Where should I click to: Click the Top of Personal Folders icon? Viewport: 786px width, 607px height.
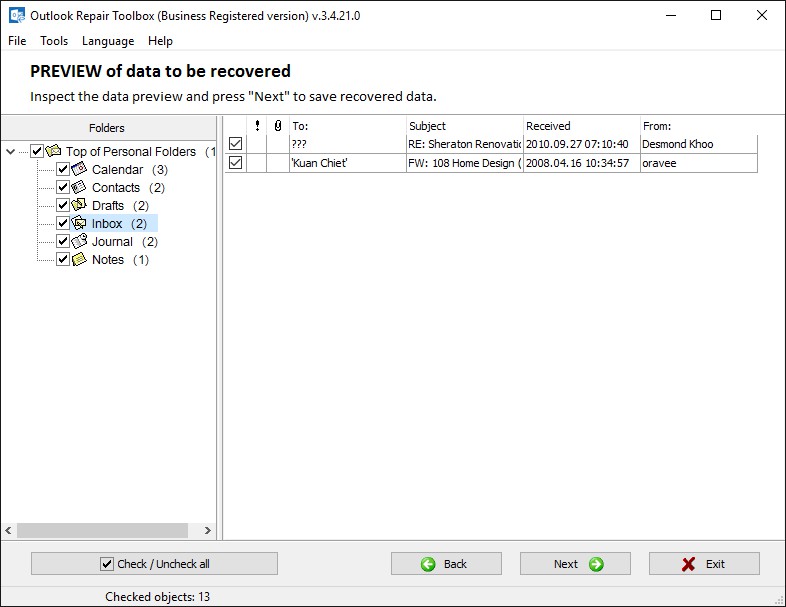[x=54, y=151]
